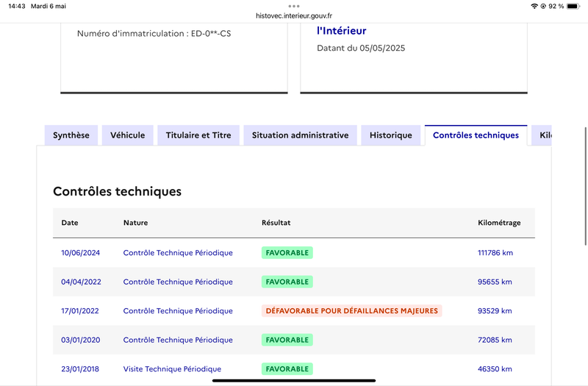Click FAVORABLE badge in 04/04/2022 row

click(287, 282)
